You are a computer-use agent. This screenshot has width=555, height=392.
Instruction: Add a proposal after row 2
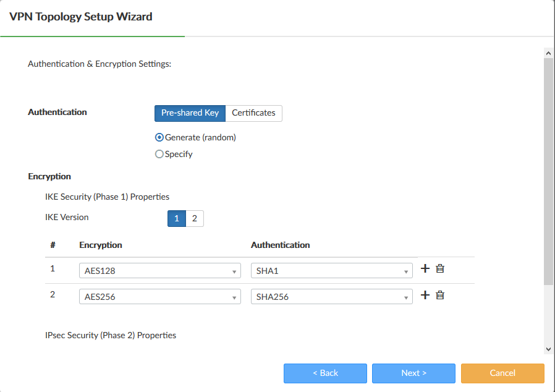point(425,295)
